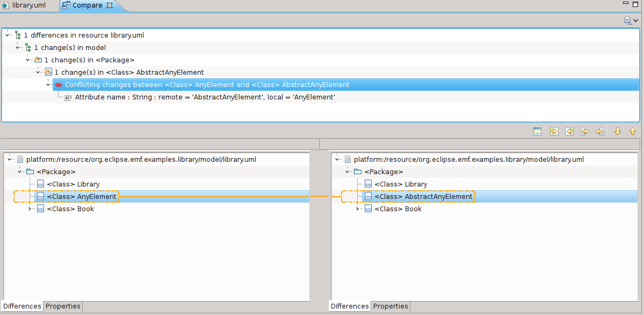Maximize the editor area
Screen dimensions: 644x315
(636, 4)
